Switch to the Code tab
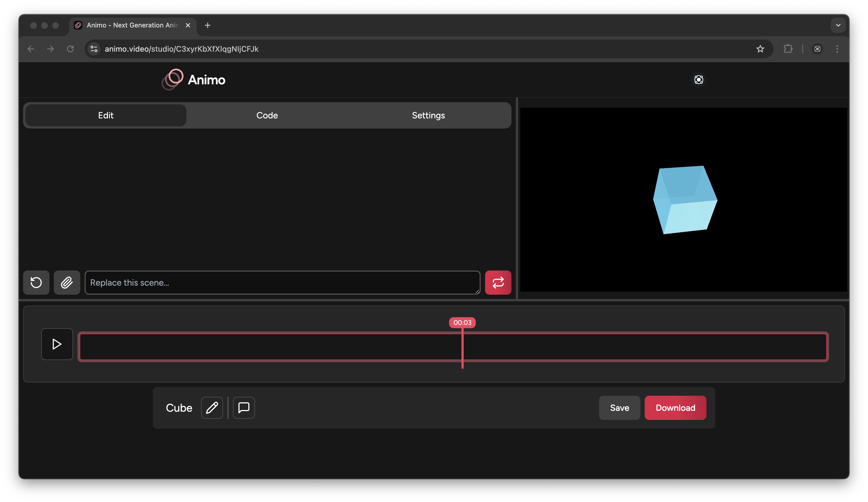Viewport: 868px width, 502px height. (267, 115)
